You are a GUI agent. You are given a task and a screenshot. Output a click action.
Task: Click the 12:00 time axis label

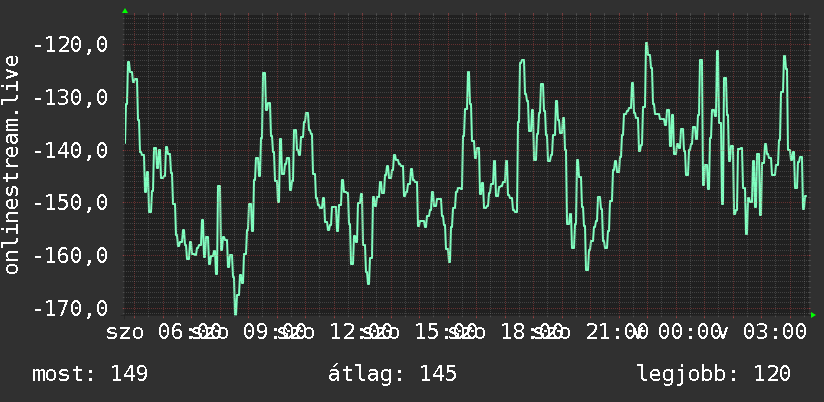coord(360,333)
